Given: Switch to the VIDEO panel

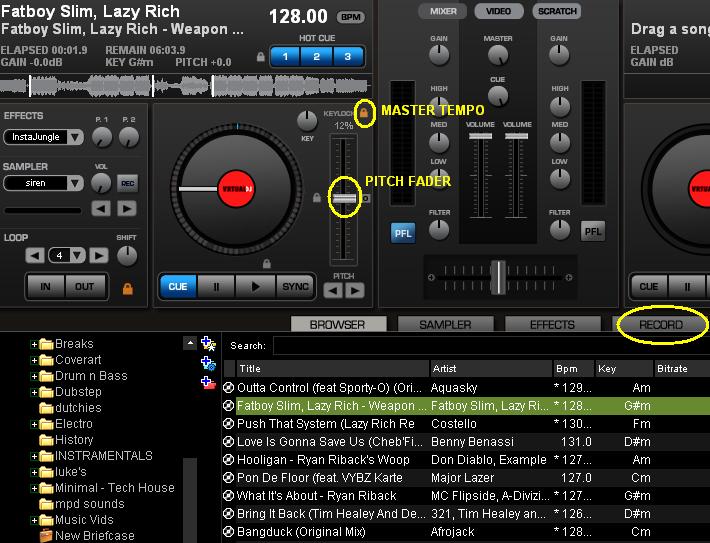Looking at the screenshot, I should coord(499,11).
